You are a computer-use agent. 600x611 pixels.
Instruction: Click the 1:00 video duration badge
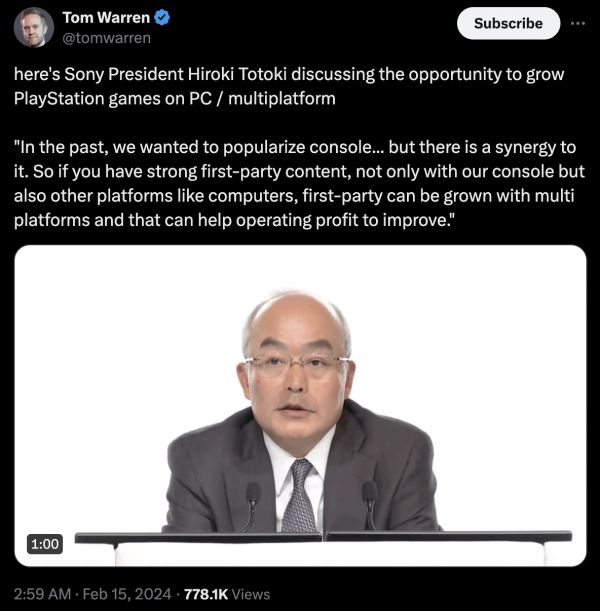coord(45,544)
